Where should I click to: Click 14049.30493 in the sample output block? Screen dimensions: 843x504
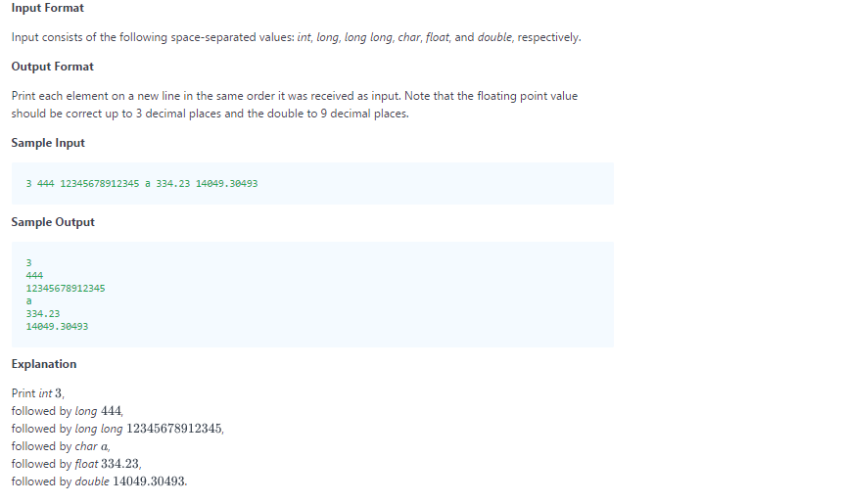[x=57, y=326]
